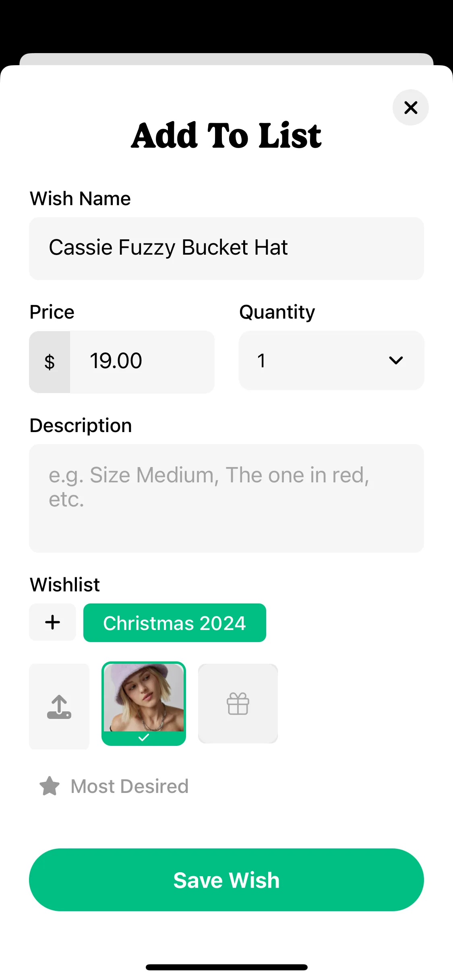Click the star icon beside Most Desired
The width and height of the screenshot is (453, 980).
click(x=50, y=786)
